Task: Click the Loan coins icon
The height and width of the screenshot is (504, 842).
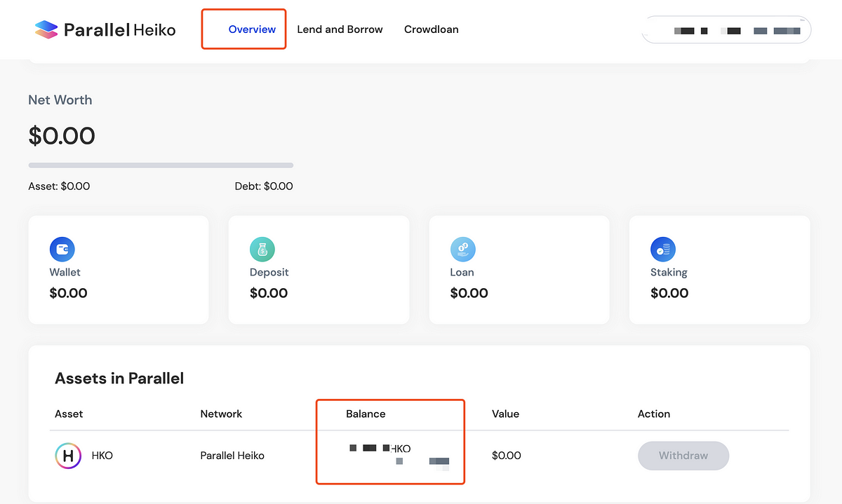Action: pos(463,249)
